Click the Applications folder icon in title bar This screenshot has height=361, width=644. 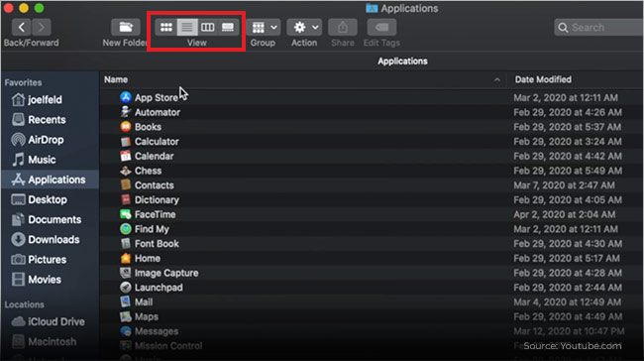[x=372, y=8]
